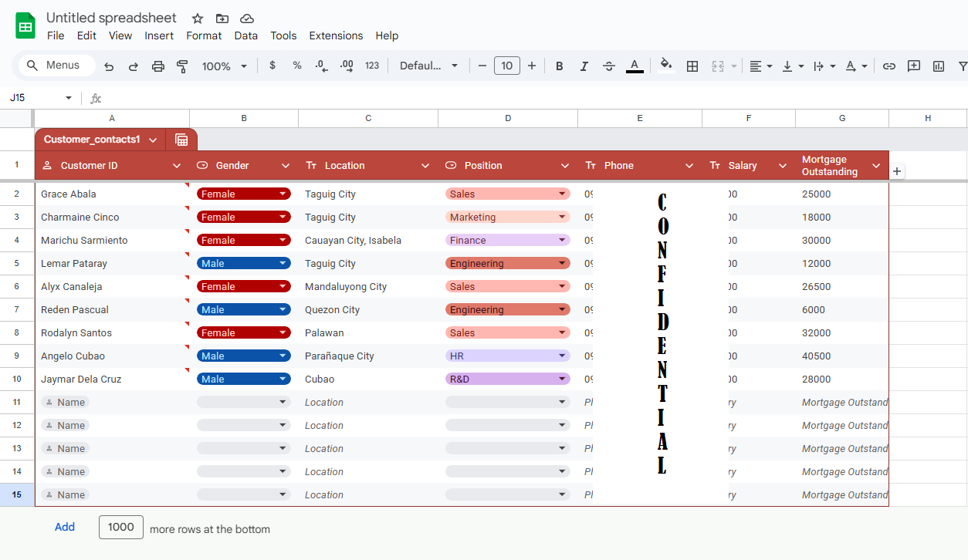Viewport: 968px width, 560px height.
Task: Select the row 15 header
Action: (x=17, y=495)
